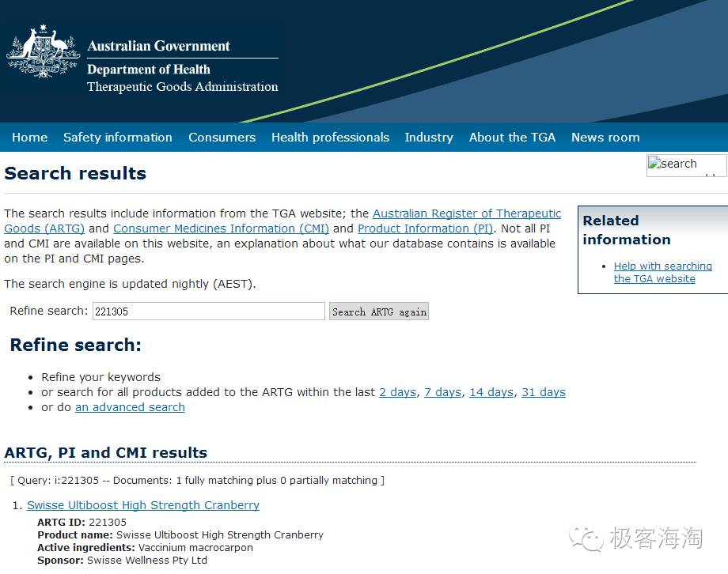Click the bold Refine search: heading
The image size is (728, 574).
click(76, 346)
